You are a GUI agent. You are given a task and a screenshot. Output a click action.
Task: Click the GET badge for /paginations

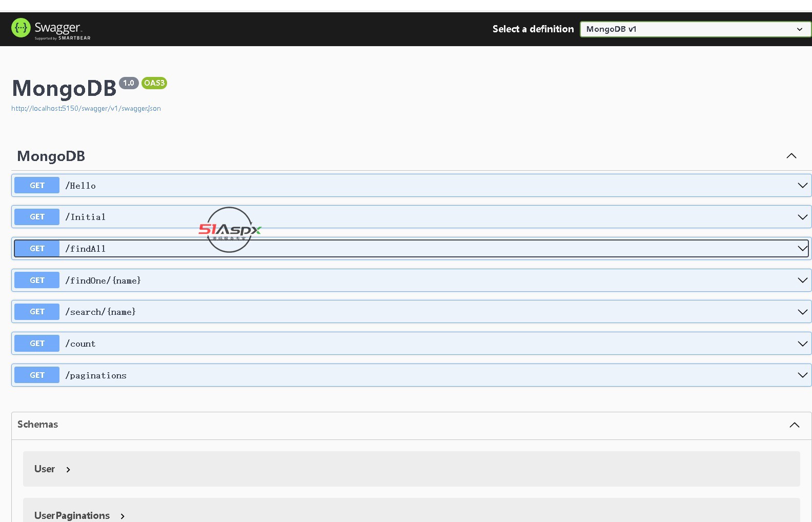[x=37, y=375]
